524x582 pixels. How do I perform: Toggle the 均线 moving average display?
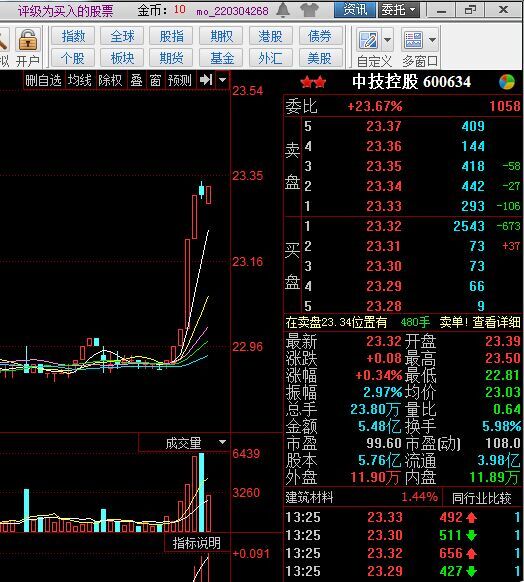coord(79,80)
